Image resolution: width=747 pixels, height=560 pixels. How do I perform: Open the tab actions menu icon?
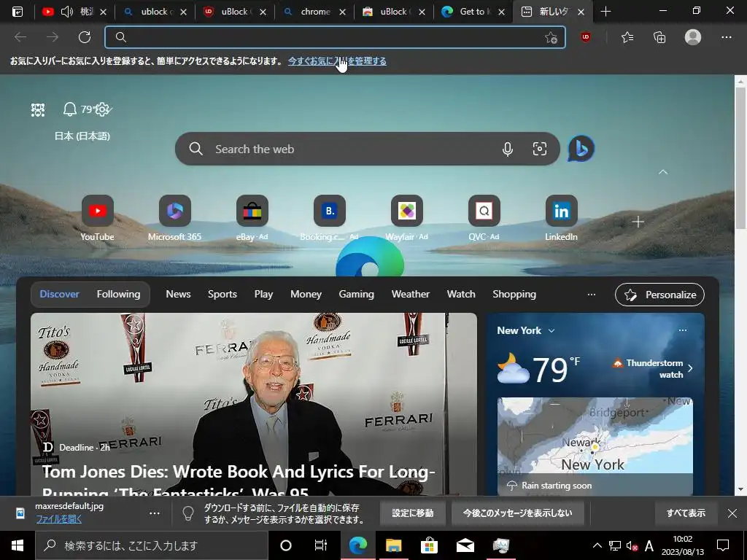click(x=18, y=12)
